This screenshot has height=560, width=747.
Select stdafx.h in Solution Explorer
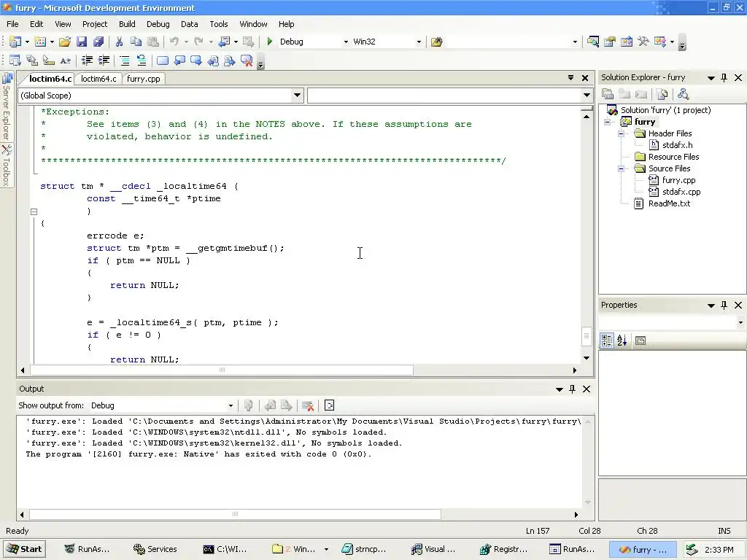click(x=677, y=145)
